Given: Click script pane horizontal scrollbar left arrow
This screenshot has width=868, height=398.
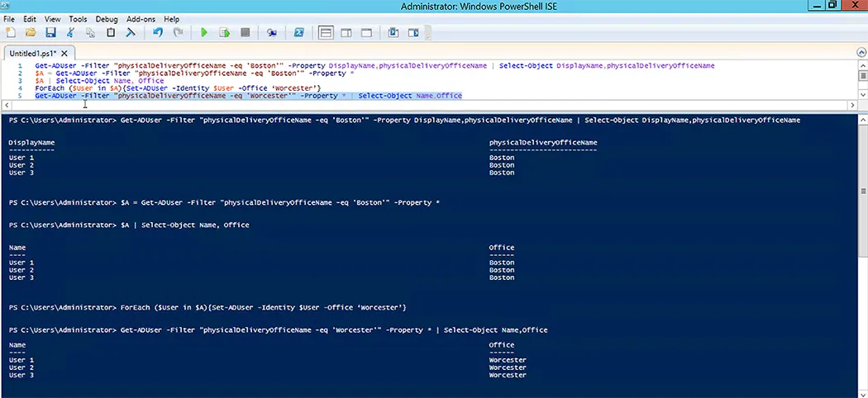Looking at the screenshot, I should [6, 105].
